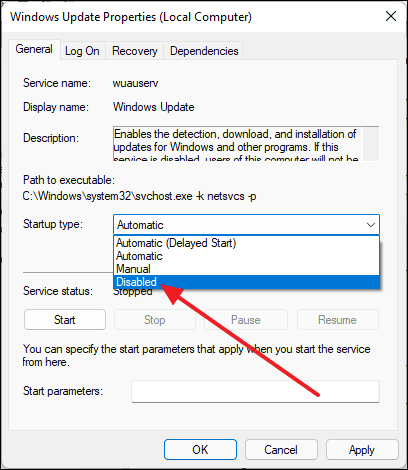Click the Pause service button
Viewport: 408px width, 470px height.
coord(246,320)
